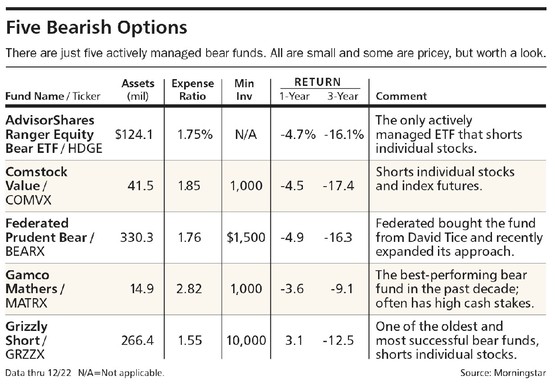Viewport: 555px width, 384px height.
Task: Click the Federated Prudent Bear / BEARX name
Action: pyautogui.click(x=50, y=237)
